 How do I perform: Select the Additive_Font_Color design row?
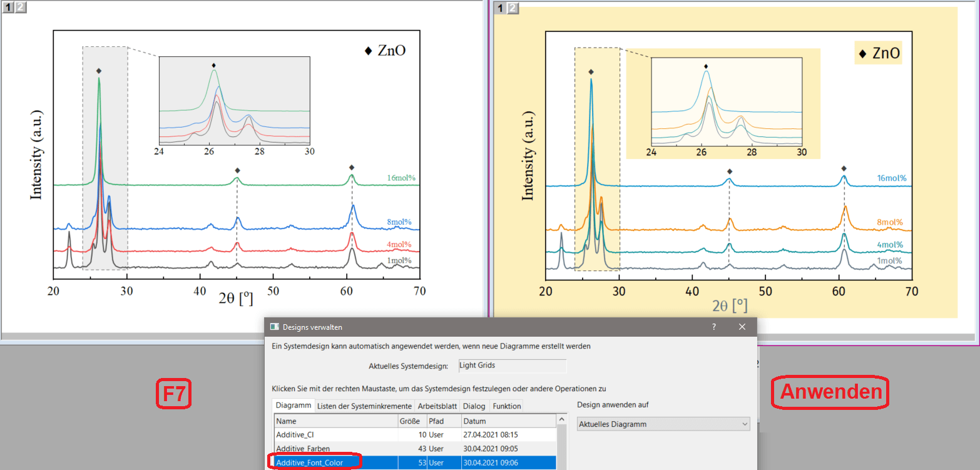pos(415,462)
